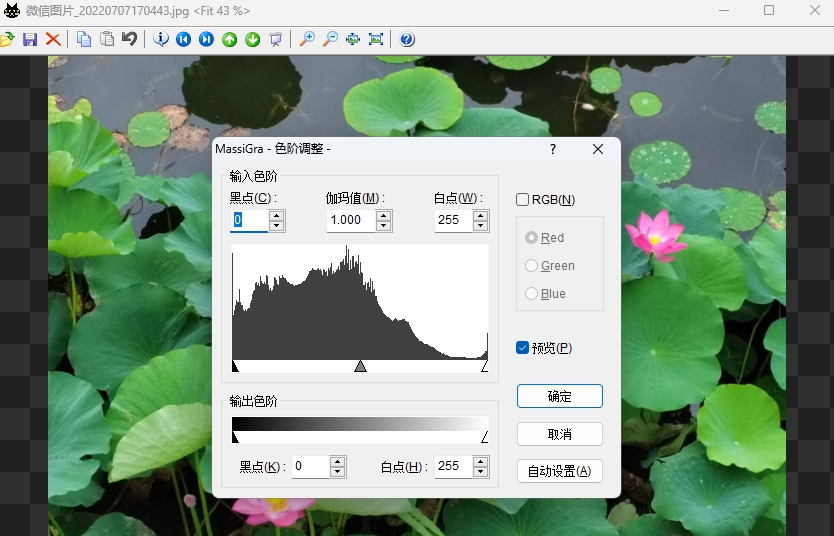The image size is (834, 536).
Task: Enable the RGB(N) checkbox
Action: click(x=523, y=200)
